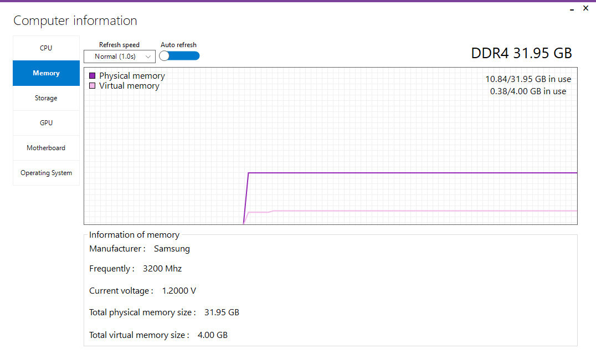The height and width of the screenshot is (364, 596).
Task: Minimize the Computer information window
Action: coord(572,9)
